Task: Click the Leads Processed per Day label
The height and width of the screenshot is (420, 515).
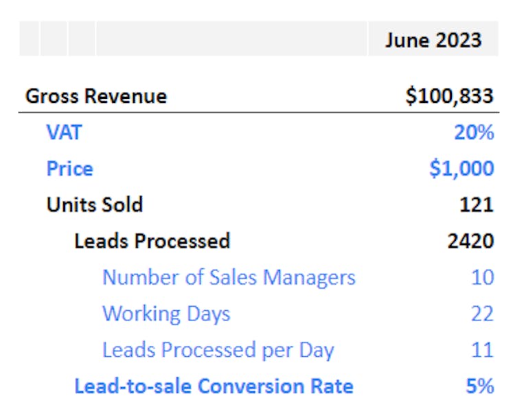Action: point(218,350)
